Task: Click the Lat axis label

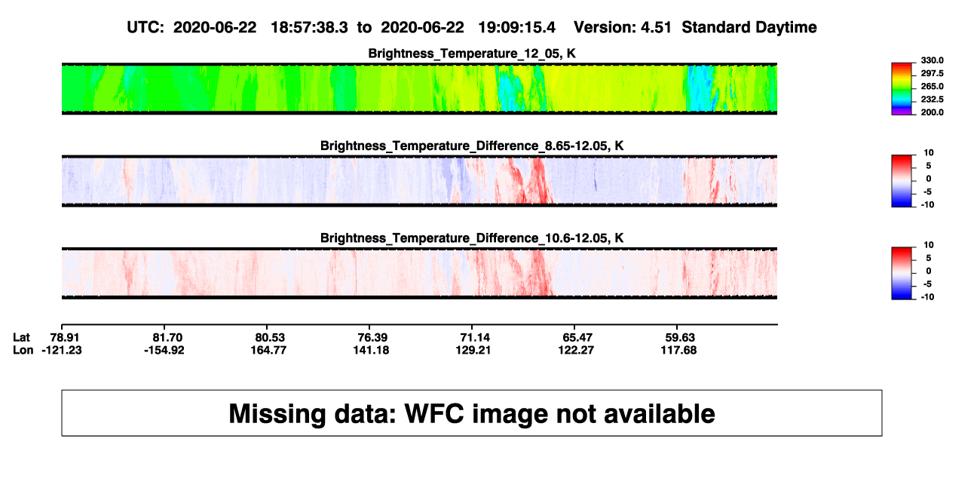Action: (22, 338)
